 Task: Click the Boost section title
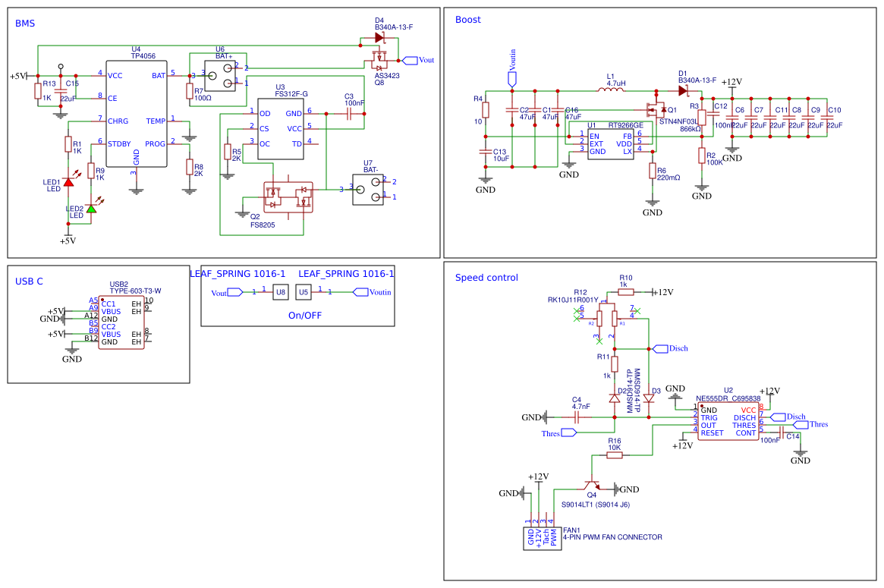click(x=467, y=20)
